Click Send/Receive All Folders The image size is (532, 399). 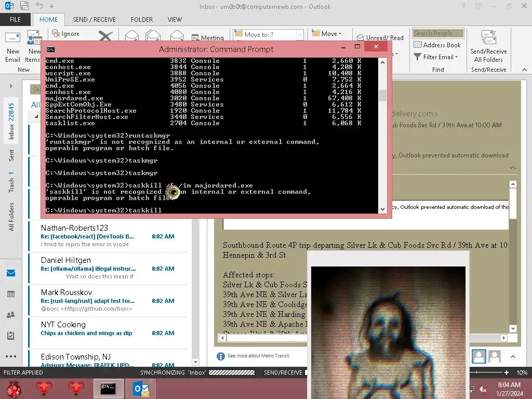pyautogui.click(x=488, y=47)
